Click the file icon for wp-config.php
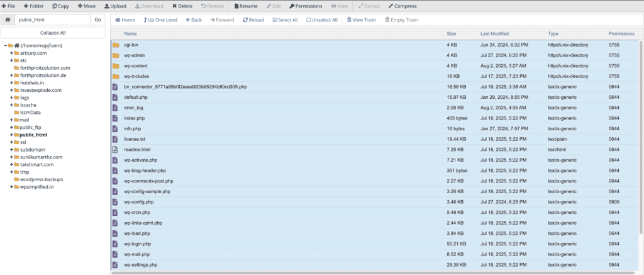 pyautogui.click(x=115, y=202)
